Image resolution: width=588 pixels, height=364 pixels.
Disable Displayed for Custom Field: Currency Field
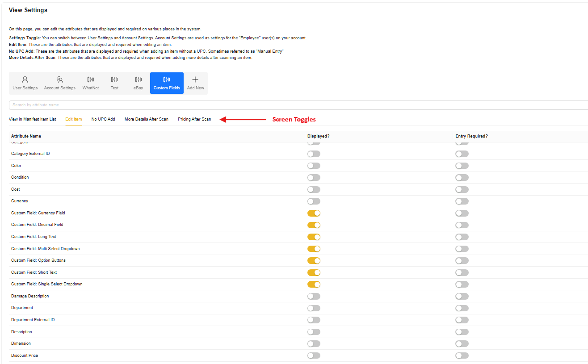point(314,213)
